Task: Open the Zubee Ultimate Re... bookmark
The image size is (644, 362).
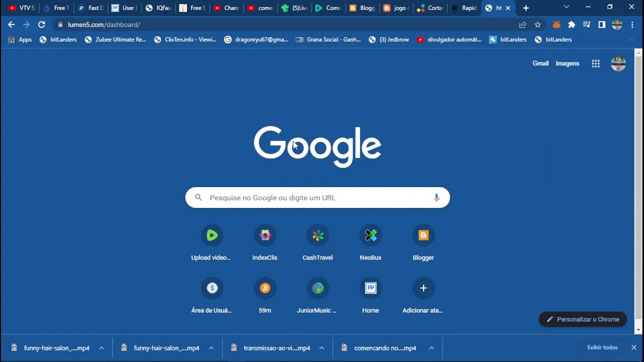Action: pyautogui.click(x=115, y=39)
